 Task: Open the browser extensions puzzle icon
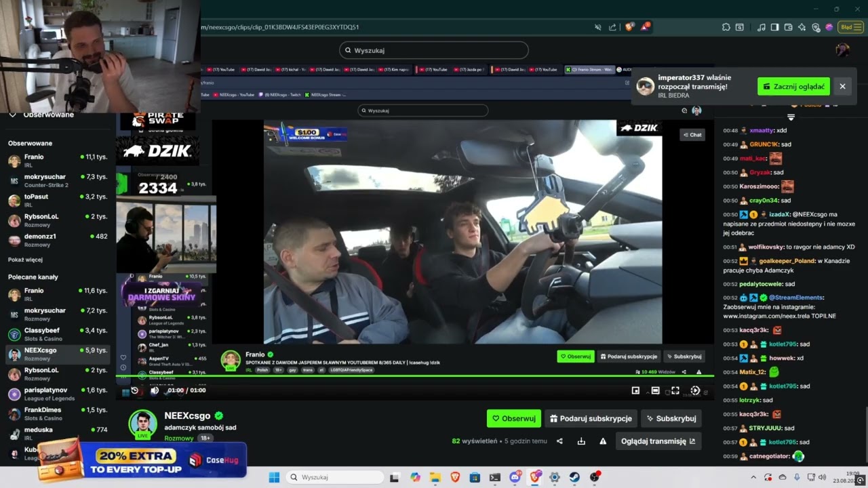pyautogui.click(x=726, y=27)
